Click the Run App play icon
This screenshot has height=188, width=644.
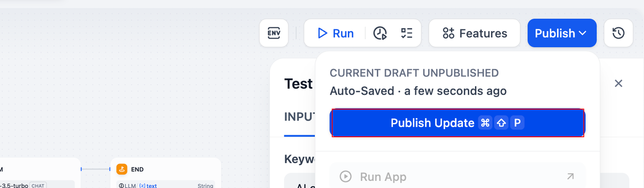tap(345, 176)
